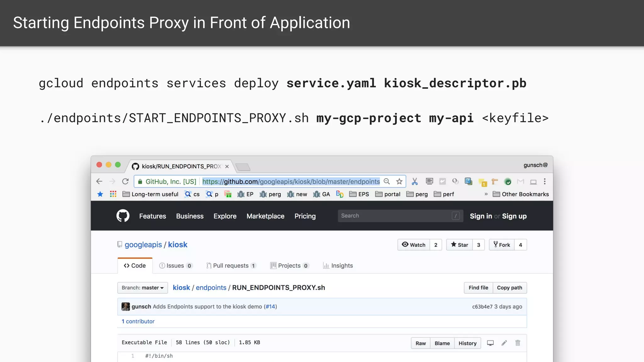This screenshot has height=362, width=644.
Task: Open the EPS bookmarks folder
Action: (359, 194)
